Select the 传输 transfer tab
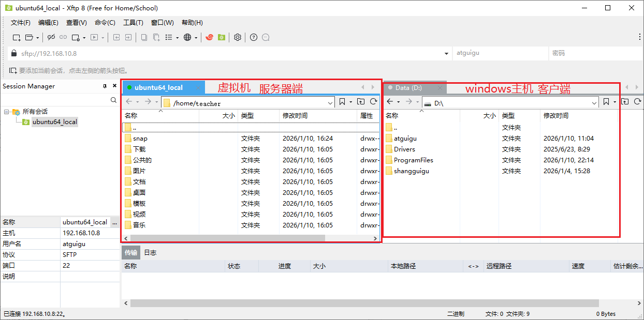The image size is (644, 320). (x=131, y=252)
